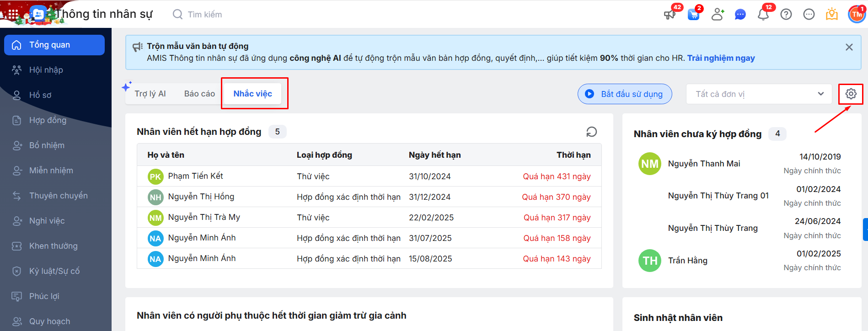Viewport: 868px width, 331px height.
Task: Open the reminder settings gear icon
Action: click(x=851, y=94)
